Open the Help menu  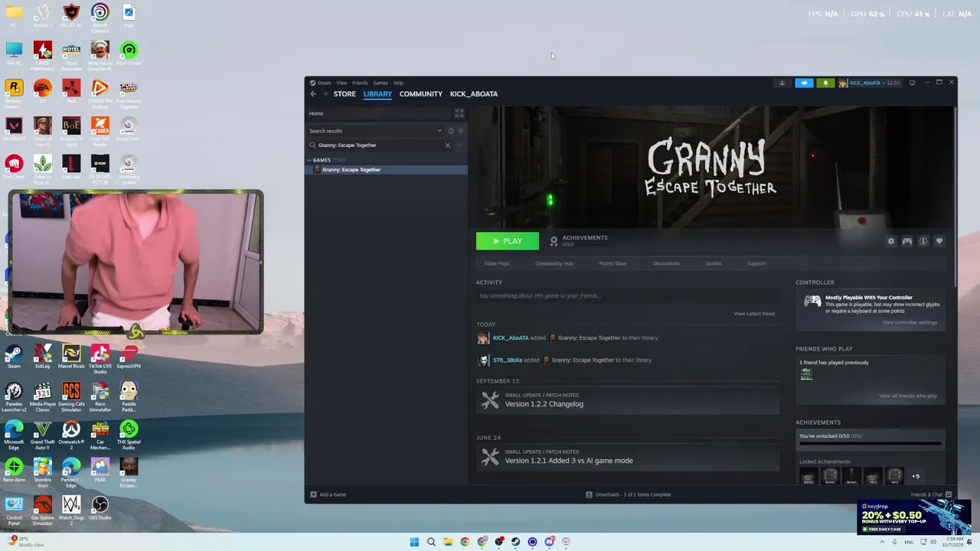point(398,83)
